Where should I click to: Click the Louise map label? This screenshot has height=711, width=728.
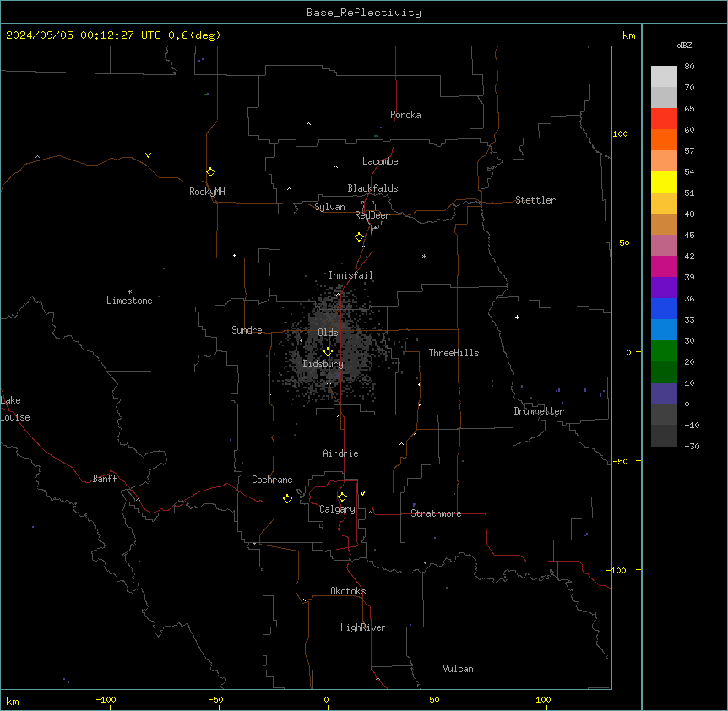[x=15, y=417]
